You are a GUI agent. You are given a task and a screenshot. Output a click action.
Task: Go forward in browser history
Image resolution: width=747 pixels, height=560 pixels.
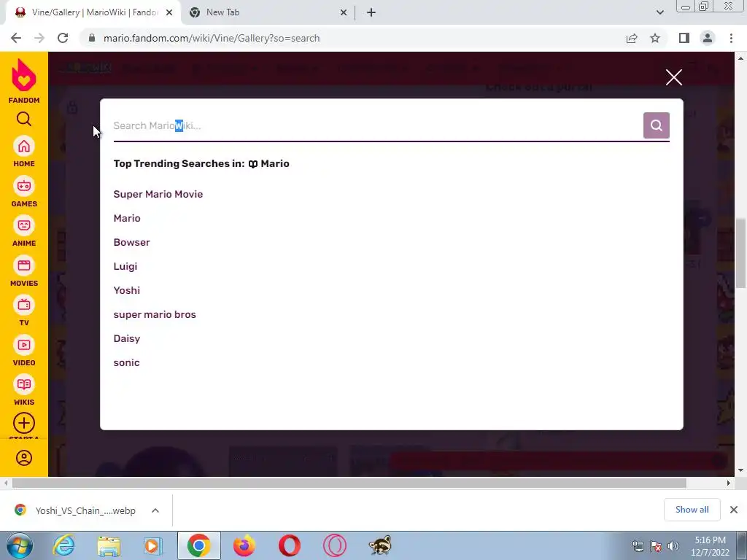click(39, 38)
